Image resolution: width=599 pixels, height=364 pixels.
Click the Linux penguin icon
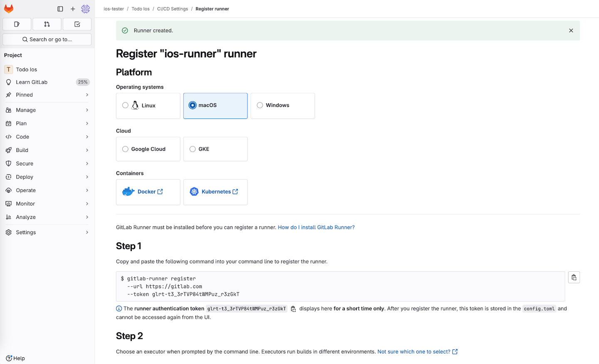pyautogui.click(x=135, y=105)
